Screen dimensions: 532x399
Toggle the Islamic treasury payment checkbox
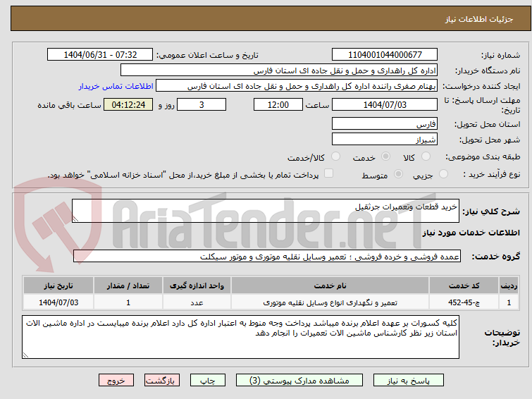coord(328,173)
